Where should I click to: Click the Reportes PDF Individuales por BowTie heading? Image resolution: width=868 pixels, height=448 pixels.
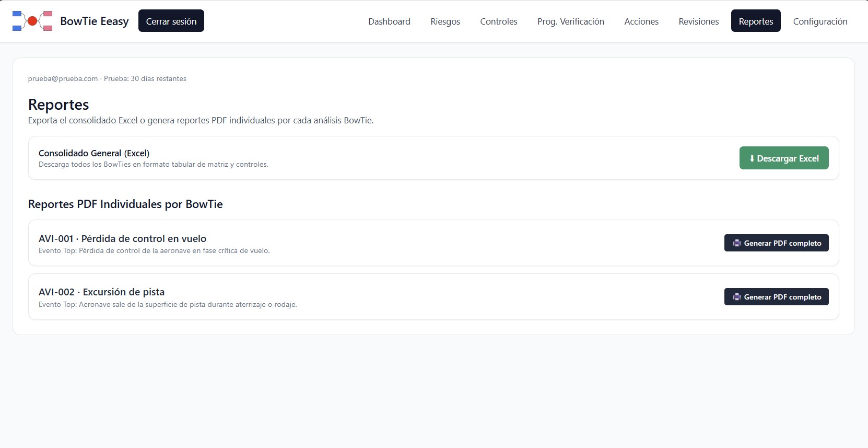click(125, 204)
